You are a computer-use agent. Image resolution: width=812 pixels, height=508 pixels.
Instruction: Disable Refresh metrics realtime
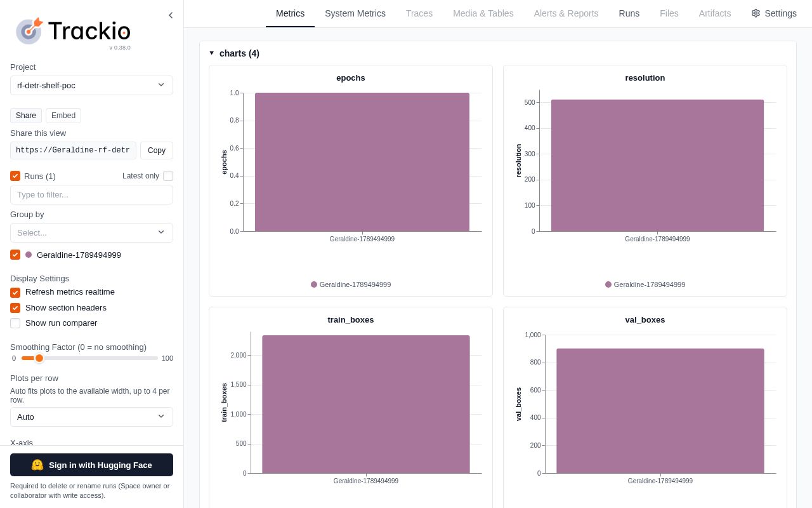pyautogui.click(x=15, y=293)
